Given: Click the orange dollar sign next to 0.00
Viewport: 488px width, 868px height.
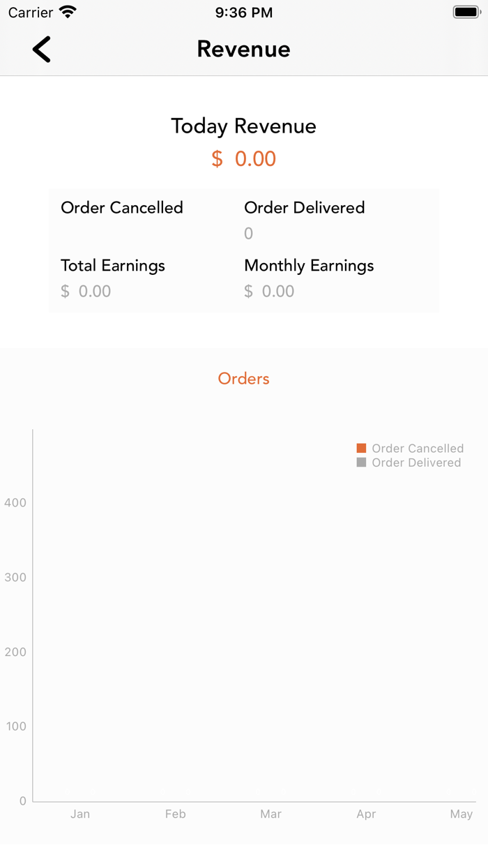Looking at the screenshot, I should click(x=216, y=159).
